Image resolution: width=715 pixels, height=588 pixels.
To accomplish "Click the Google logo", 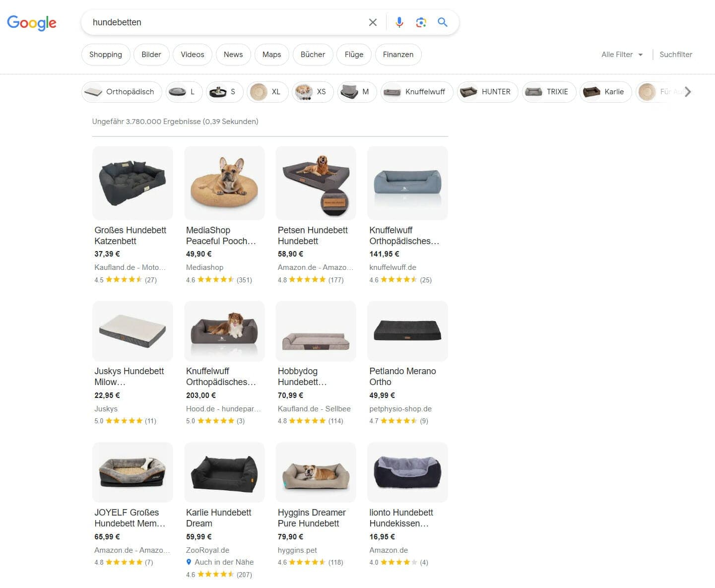I will [32, 23].
